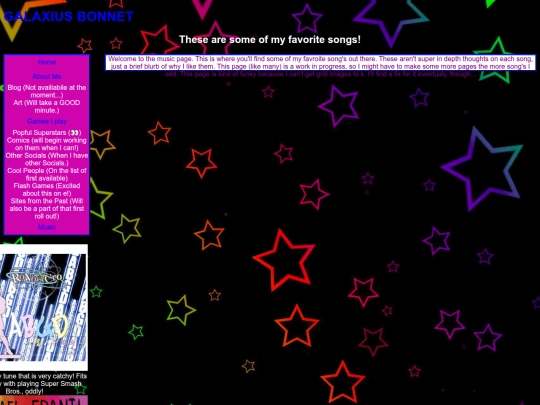This screenshot has width=540, height=405.
Task: Click 'Other Socials' sidebar entry
Action: [47, 159]
